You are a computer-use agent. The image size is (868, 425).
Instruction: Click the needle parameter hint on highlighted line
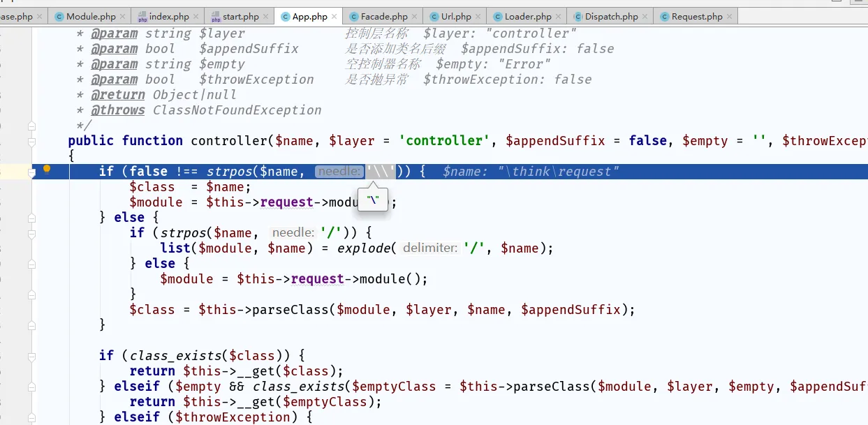339,172
